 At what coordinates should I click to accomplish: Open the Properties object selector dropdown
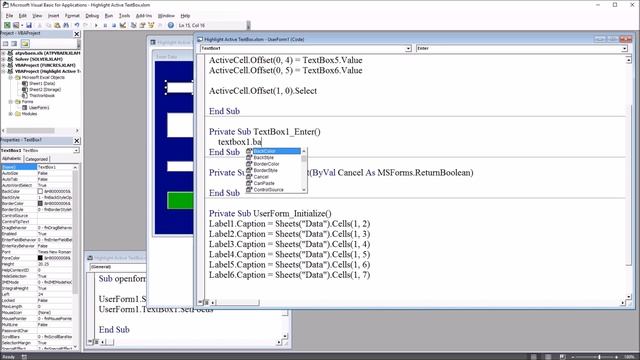pyautogui.click(x=76, y=151)
